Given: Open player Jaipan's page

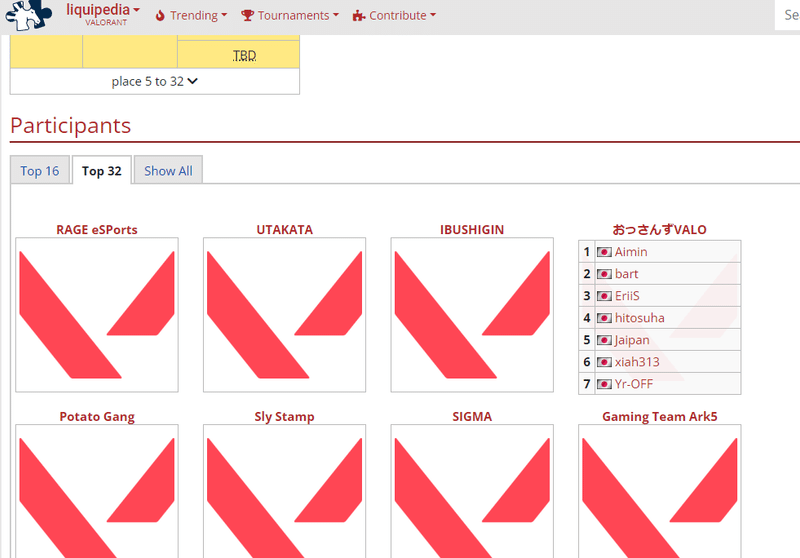Looking at the screenshot, I should [632, 340].
